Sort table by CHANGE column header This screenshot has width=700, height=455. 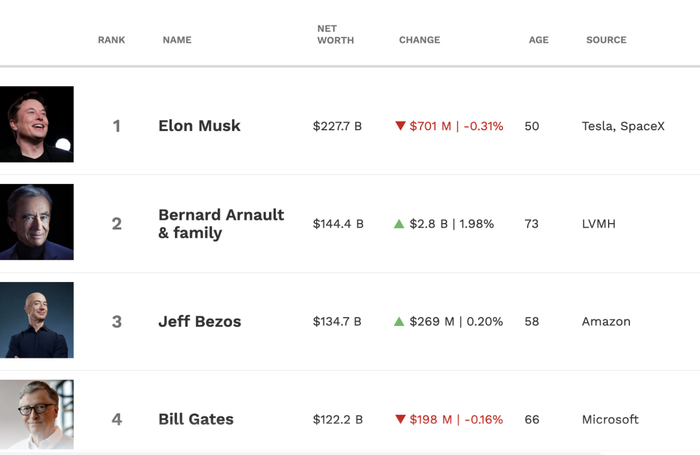pos(419,40)
